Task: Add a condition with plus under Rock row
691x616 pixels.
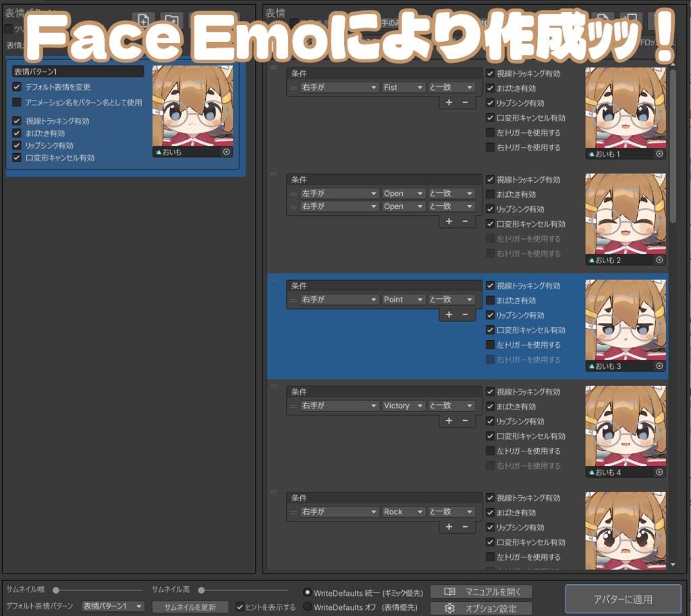Action: pyautogui.click(x=449, y=526)
